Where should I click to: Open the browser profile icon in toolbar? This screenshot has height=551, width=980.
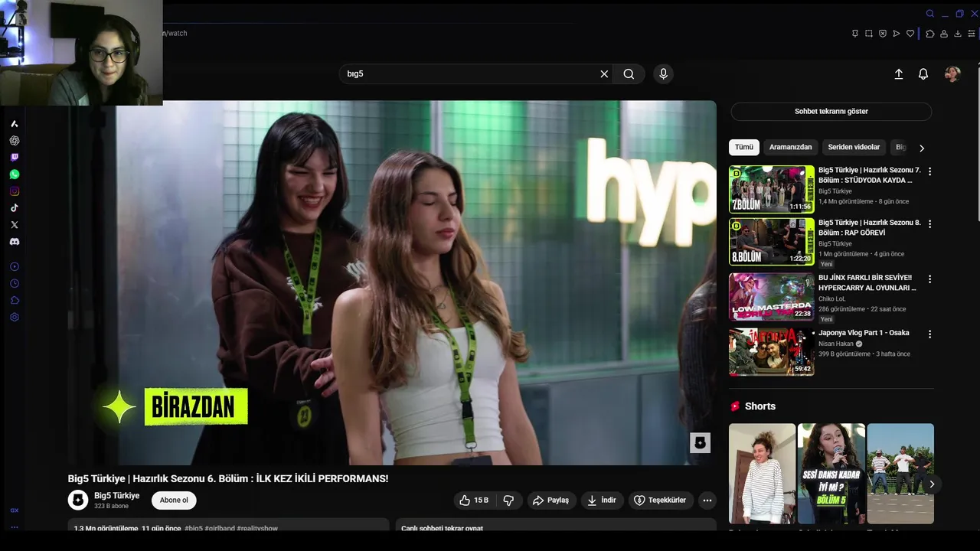943,34
